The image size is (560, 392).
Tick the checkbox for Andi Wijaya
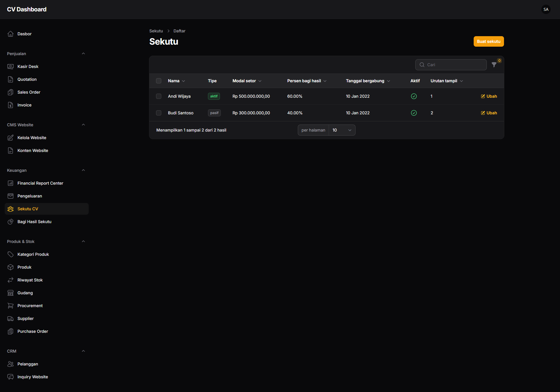coord(159,96)
